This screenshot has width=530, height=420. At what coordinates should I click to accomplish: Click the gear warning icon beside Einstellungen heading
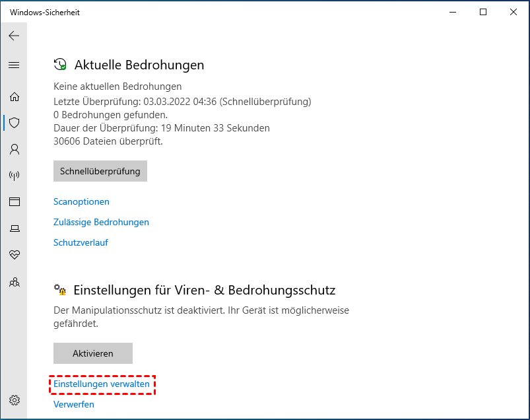[x=60, y=290]
